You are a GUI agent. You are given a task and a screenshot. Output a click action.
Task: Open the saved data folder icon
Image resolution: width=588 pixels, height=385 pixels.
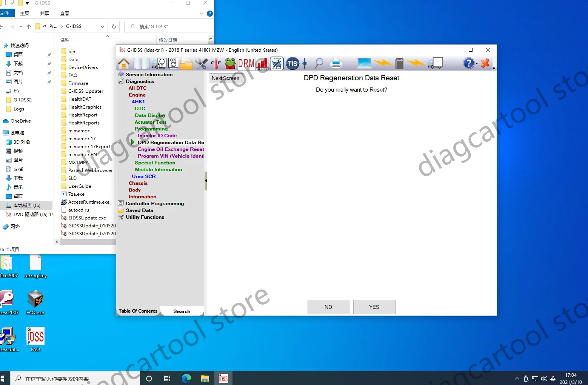tap(186, 63)
